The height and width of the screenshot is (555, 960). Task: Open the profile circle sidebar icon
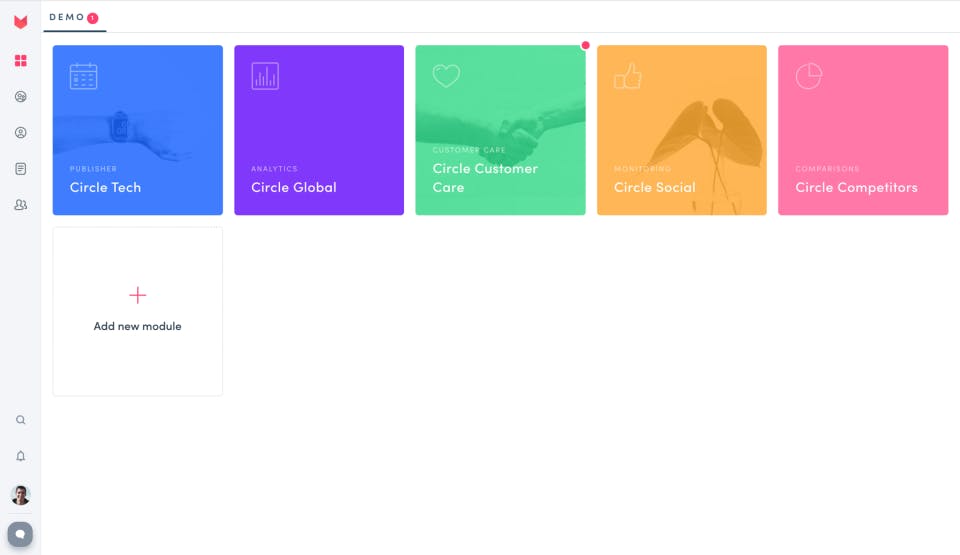click(20, 133)
